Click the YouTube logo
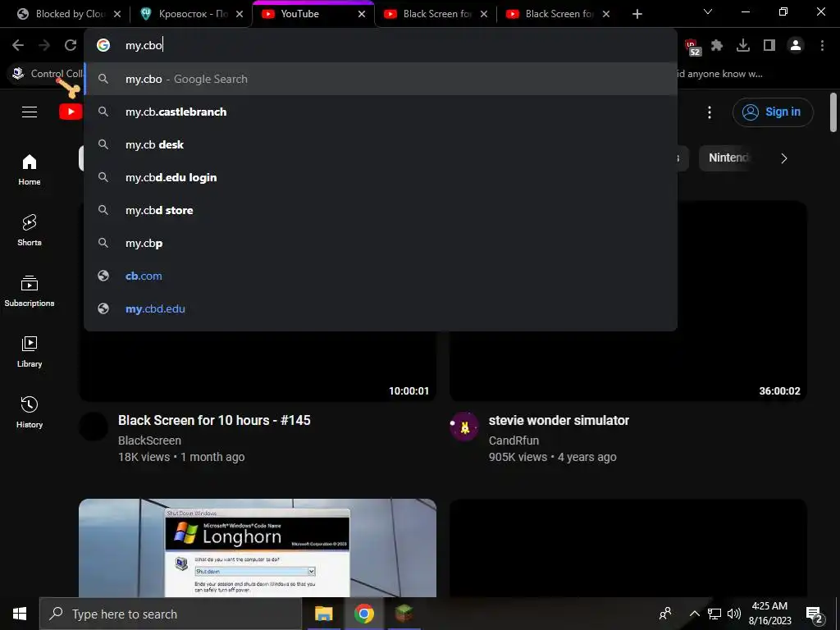 tap(71, 112)
